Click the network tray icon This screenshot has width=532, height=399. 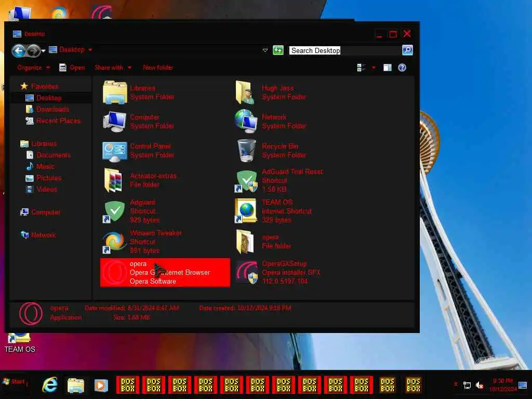(467, 385)
